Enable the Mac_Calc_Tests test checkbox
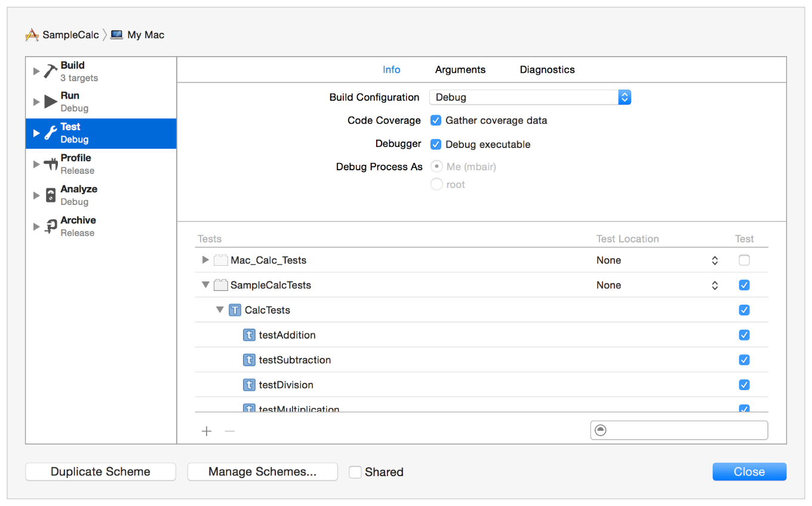The width and height of the screenshot is (812, 506). (x=744, y=260)
